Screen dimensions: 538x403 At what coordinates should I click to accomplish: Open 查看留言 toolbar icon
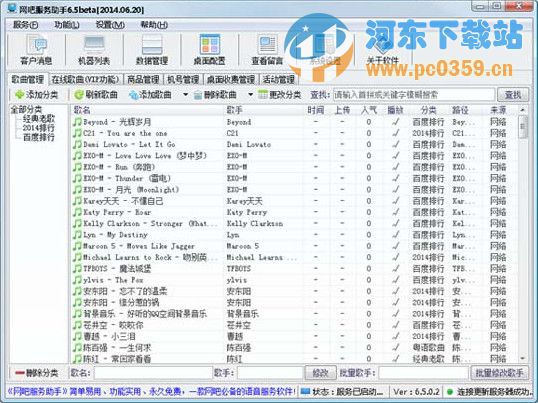click(x=267, y=50)
